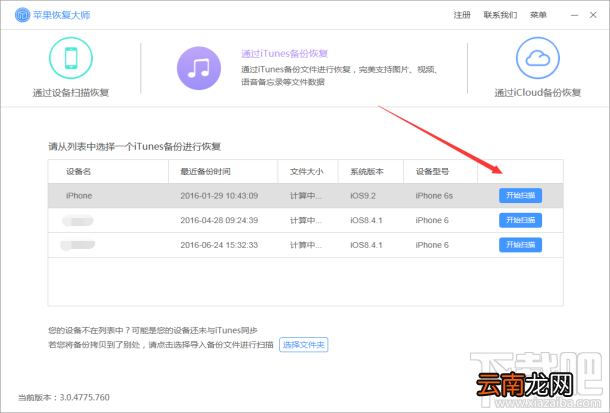This screenshot has height=413, width=610.
Task: Switch to 通过iCloud备份恢复 tab label
Action: coord(538,93)
